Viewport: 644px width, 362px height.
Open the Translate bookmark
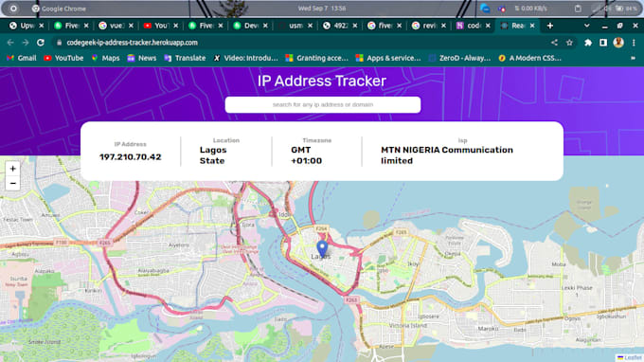185,58
